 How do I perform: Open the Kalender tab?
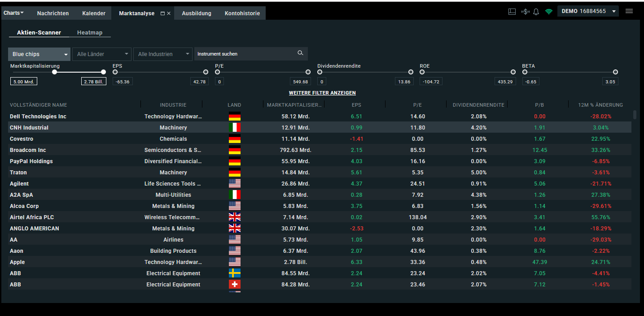(x=93, y=13)
